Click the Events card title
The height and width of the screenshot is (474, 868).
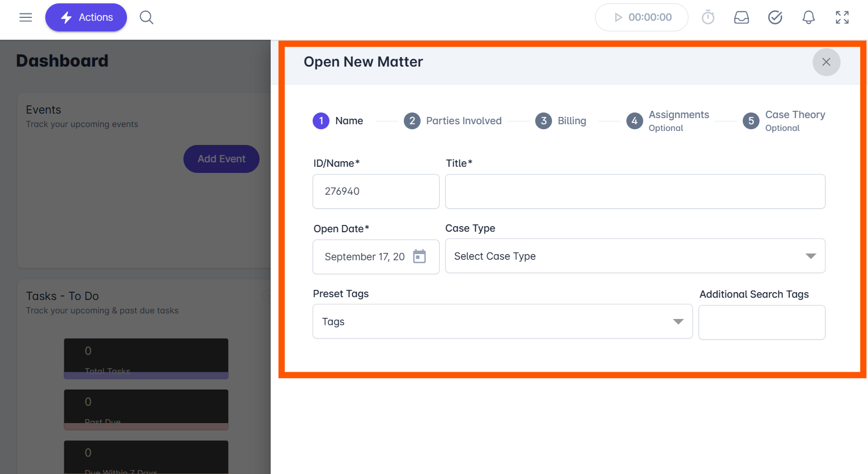[44, 110]
